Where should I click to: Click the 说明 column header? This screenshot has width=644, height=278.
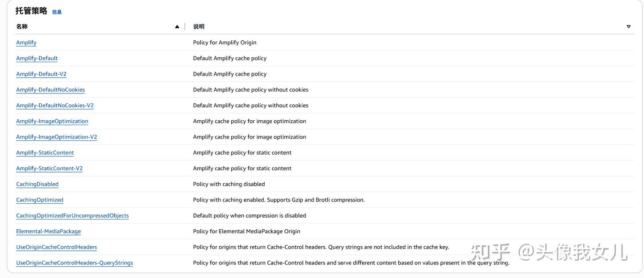199,27
